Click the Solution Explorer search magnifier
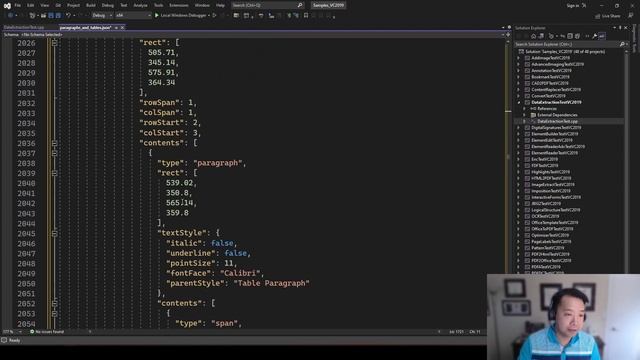640x360 pixels. [x=622, y=44]
